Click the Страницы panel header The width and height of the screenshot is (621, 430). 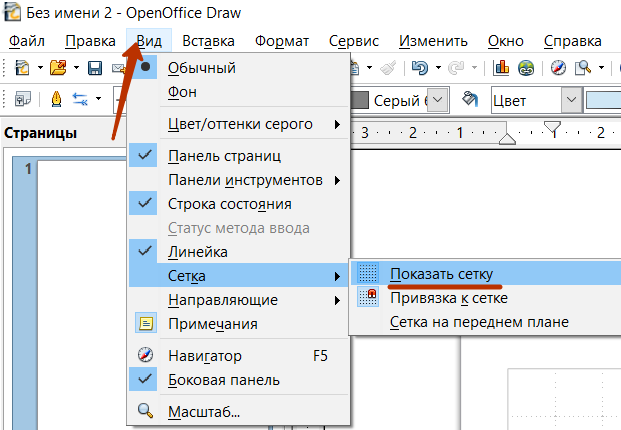pyautogui.click(x=40, y=133)
